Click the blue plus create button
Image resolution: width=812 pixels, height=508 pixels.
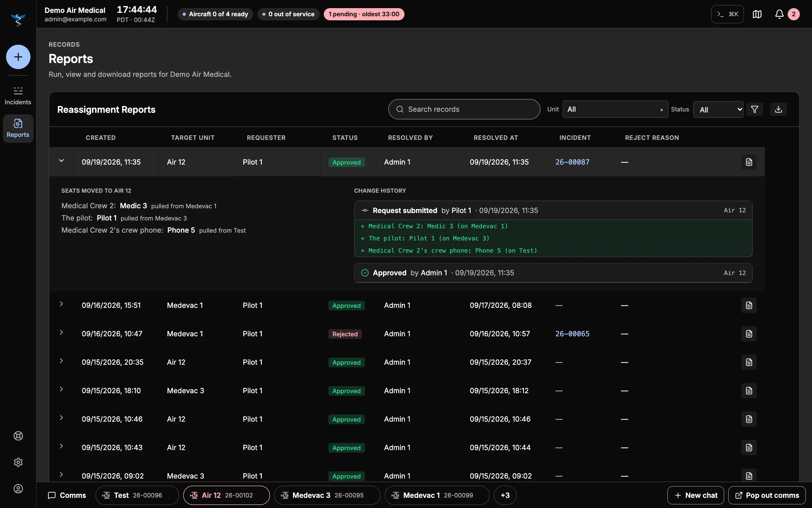coord(18,57)
